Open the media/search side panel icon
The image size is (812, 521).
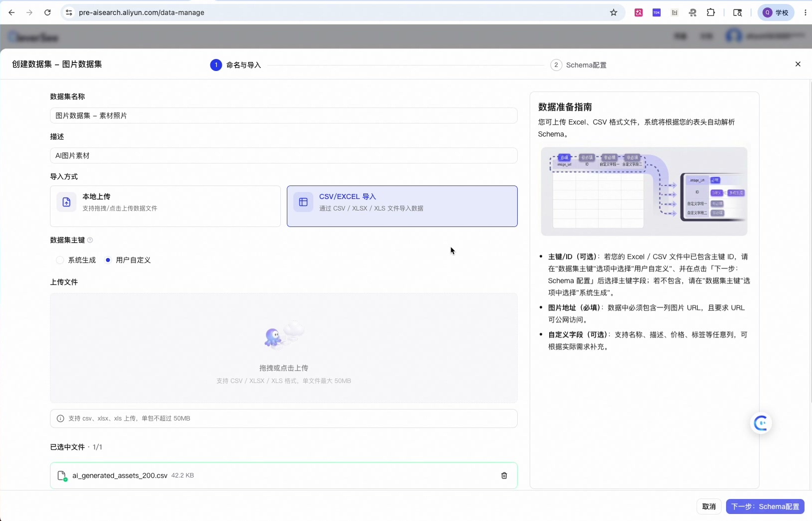(738, 12)
